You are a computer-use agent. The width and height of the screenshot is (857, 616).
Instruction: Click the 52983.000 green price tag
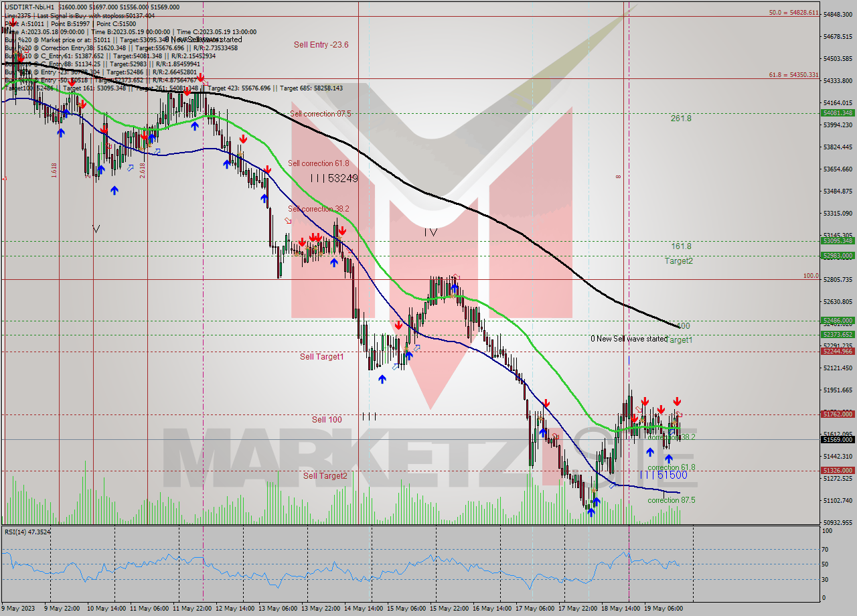tap(838, 255)
